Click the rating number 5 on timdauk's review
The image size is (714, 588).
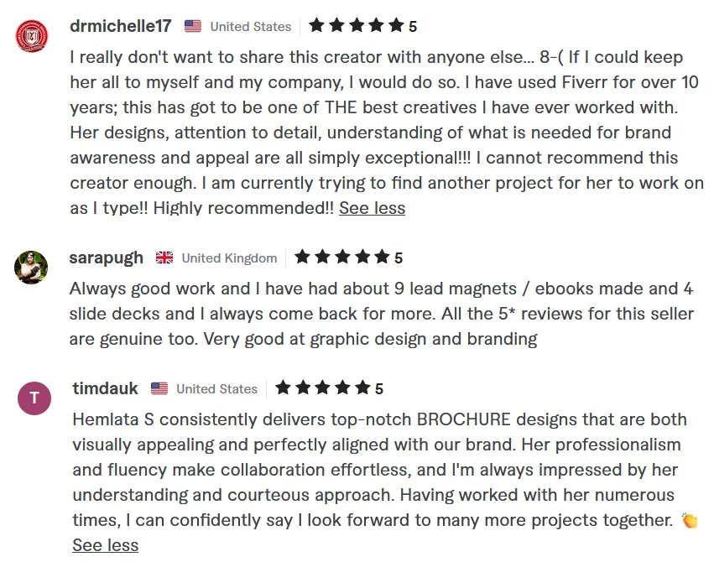(x=379, y=389)
